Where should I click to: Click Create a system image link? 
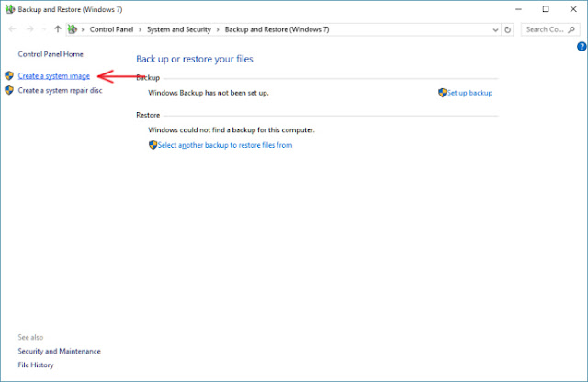pos(54,75)
